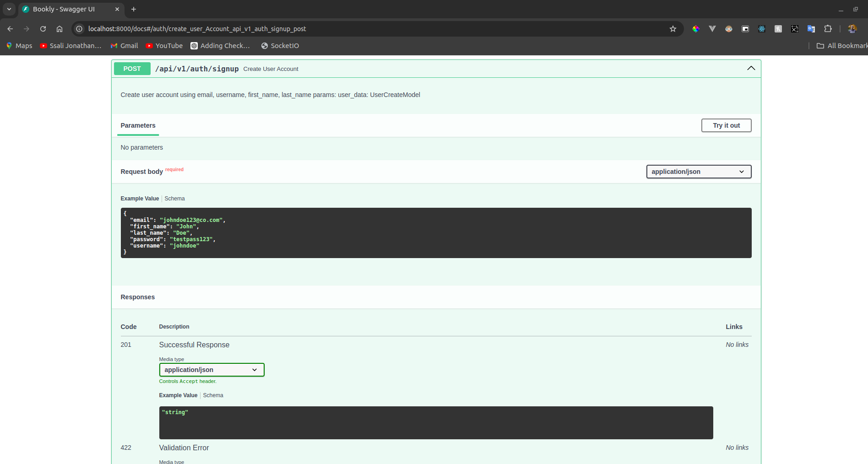Image resolution: width=868 pixels, height=464 pixels.
Task: Click the home button in the toolbar
Action: coord(59,28)
